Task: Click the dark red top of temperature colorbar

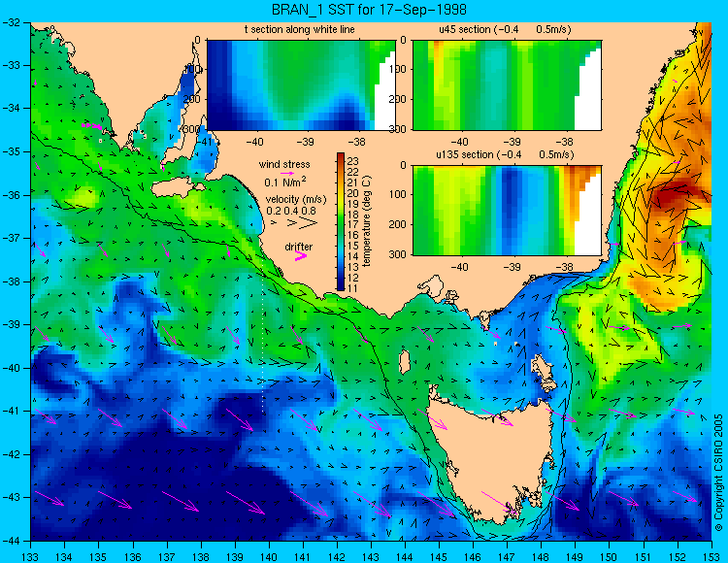Action: [x=341, y=156]
